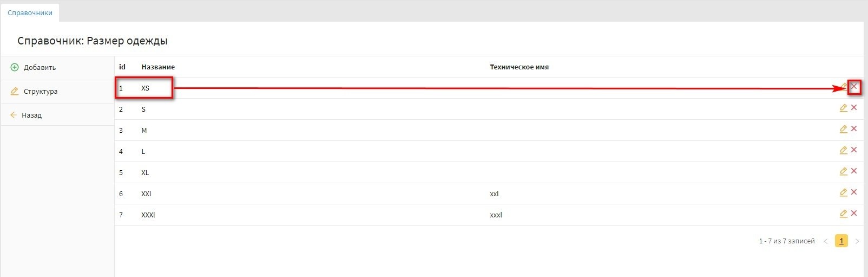Remove the XXXl size row
This screenshot has height=277, width=868.
tap(854, 214)
